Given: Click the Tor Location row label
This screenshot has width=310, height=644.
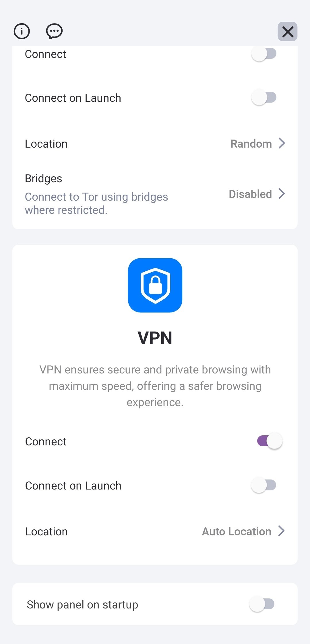Looking at the screenshot, I should coord(46,144).
